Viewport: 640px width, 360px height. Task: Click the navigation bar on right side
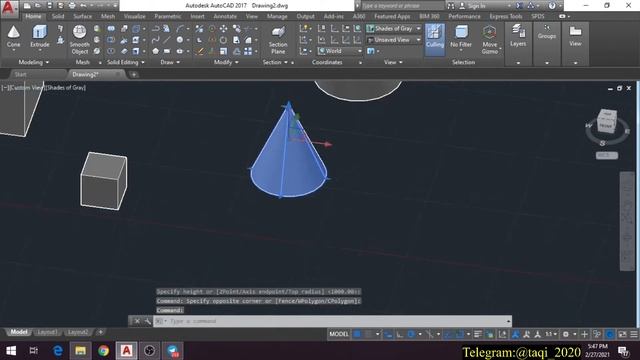coord(627,221)
